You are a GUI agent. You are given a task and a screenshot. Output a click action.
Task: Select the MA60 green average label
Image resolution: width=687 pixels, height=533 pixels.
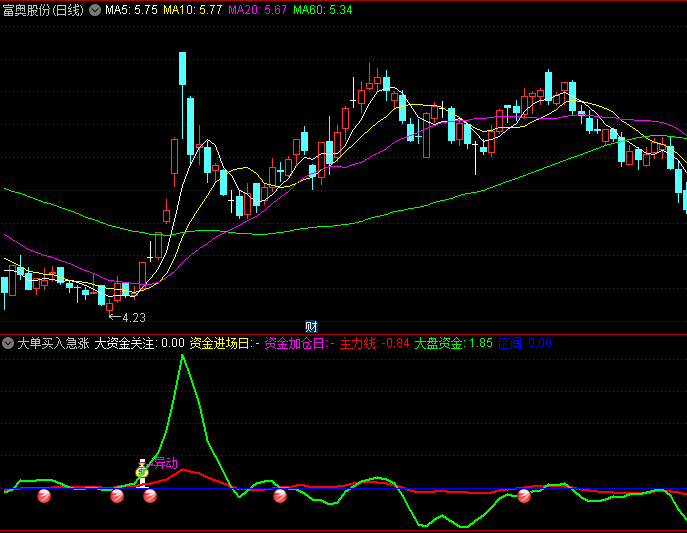coord(323,9)
